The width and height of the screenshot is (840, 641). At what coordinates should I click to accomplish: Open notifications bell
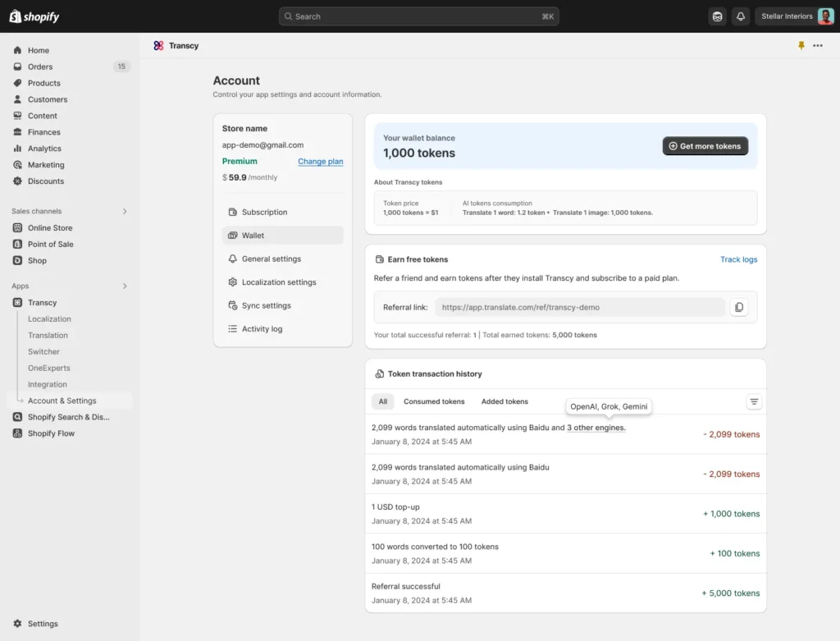tap(741, 16)
